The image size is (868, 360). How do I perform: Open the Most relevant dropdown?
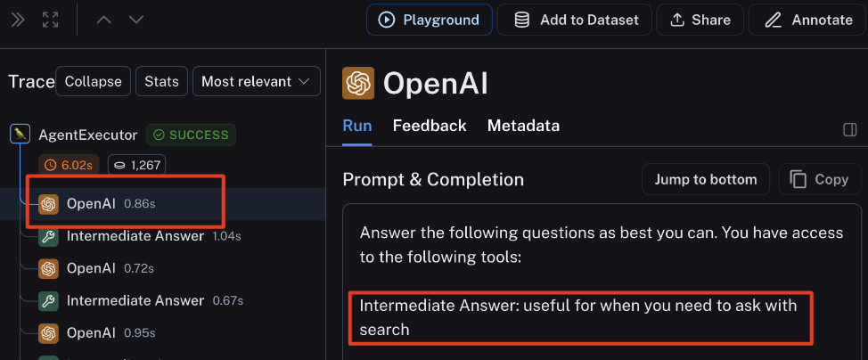coord(257,81)
